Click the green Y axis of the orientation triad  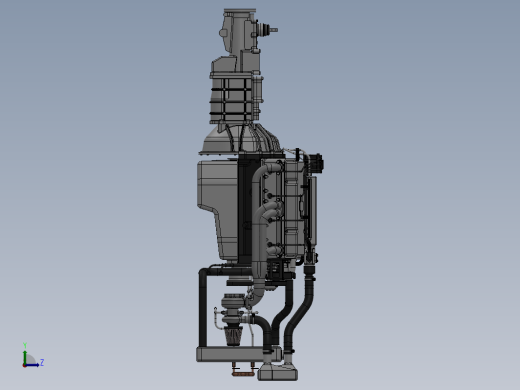[x=25, y=357]
